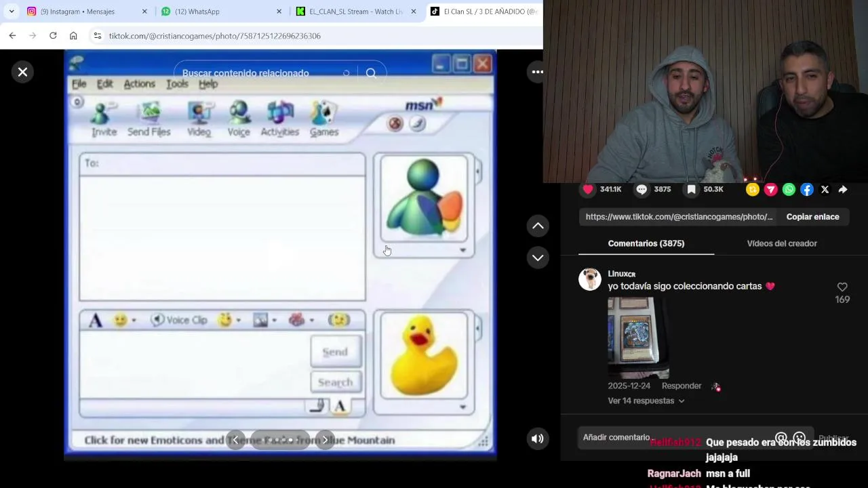Viewport: 868px width, 488px height.
Task: Click the Copiar enlace button
Action: 812,217
